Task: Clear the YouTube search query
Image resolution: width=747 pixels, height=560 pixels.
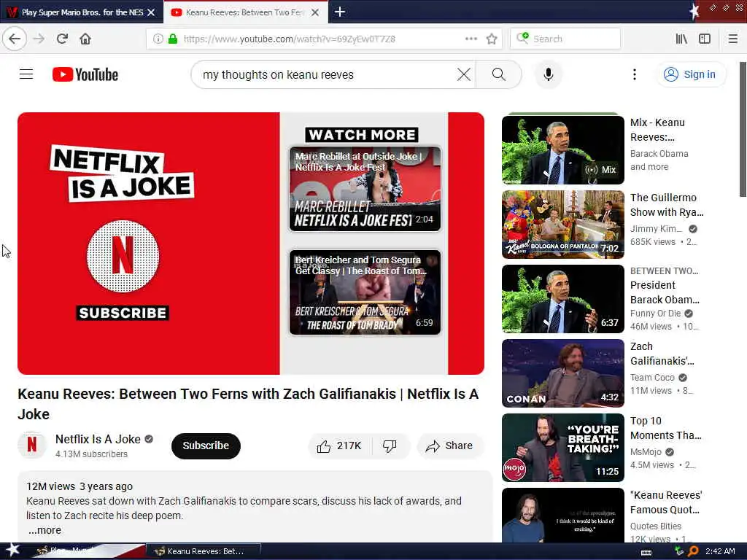Action: 463,74
